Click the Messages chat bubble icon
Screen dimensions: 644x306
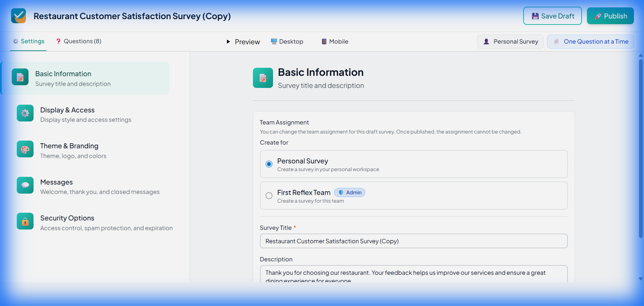coord(25,185)
